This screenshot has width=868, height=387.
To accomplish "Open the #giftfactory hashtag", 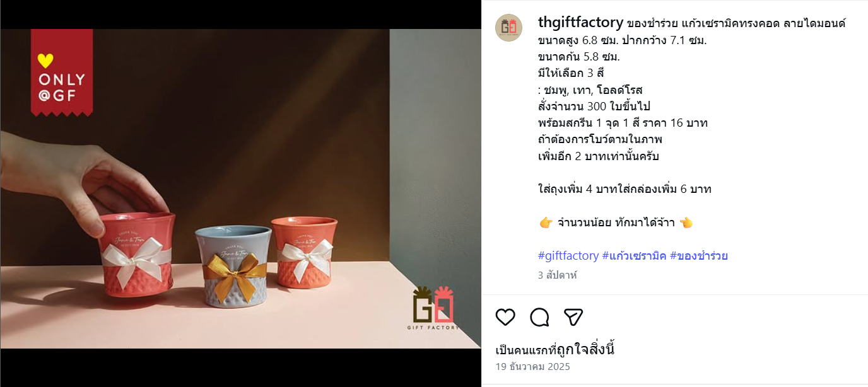I will coord(568,256).
